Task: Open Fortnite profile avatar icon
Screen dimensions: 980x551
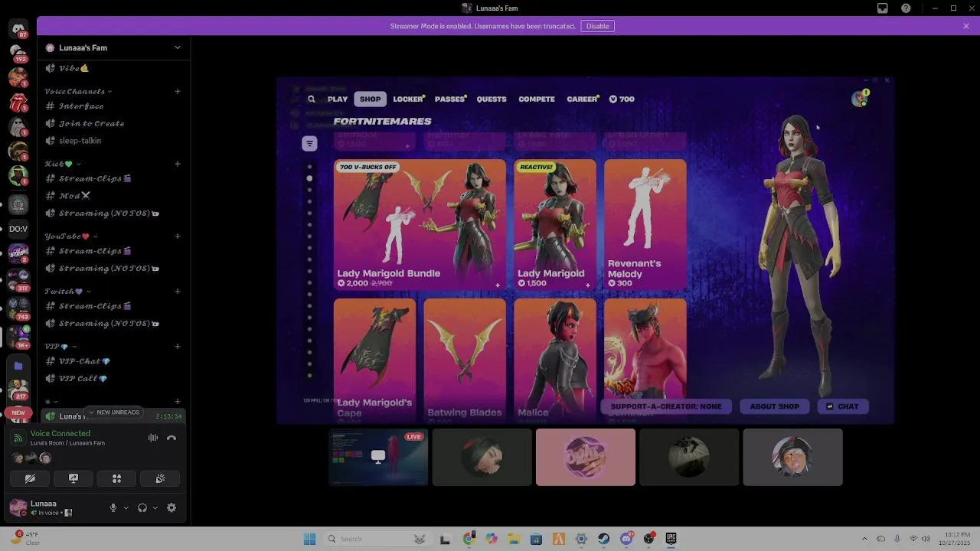Action: (x=861, y=98)
